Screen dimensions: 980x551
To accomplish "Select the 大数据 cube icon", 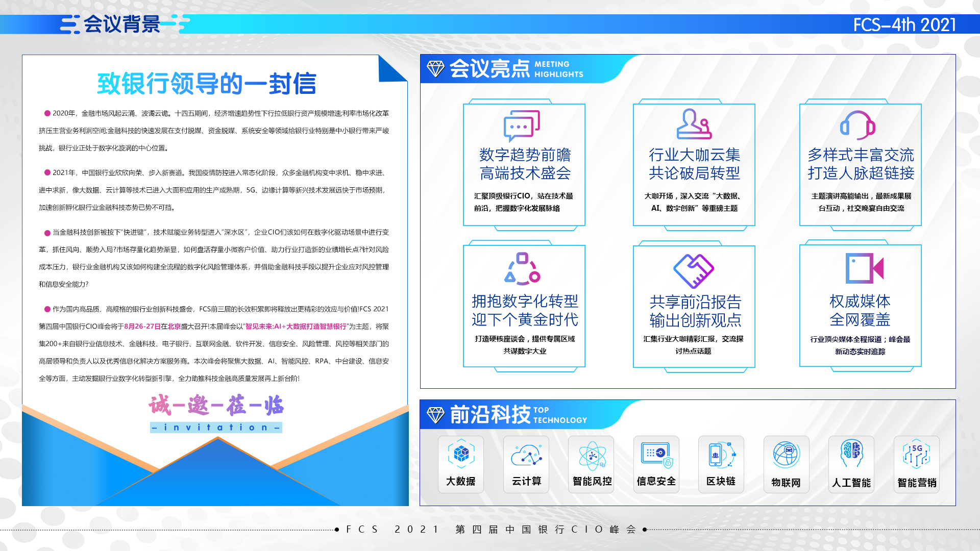I will pyautogui.click(x=461, y=454).
